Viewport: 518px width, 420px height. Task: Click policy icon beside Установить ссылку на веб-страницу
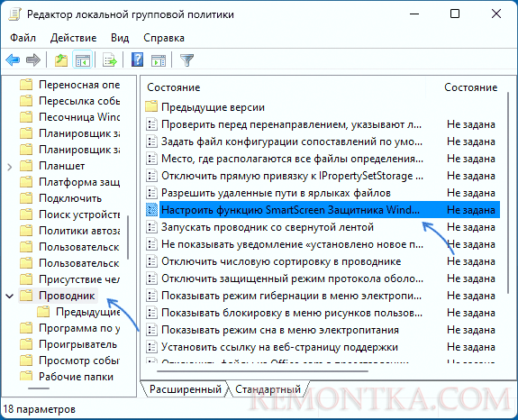(151, 347)
